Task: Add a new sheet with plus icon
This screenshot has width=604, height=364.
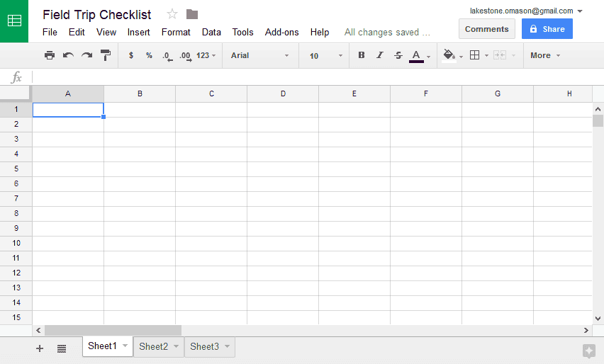Action: 39,348
